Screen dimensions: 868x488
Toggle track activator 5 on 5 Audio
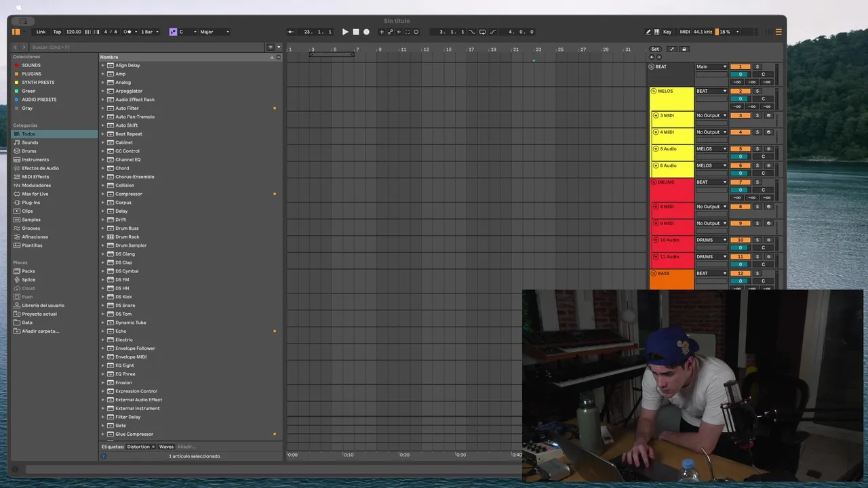tap(740, 148)
